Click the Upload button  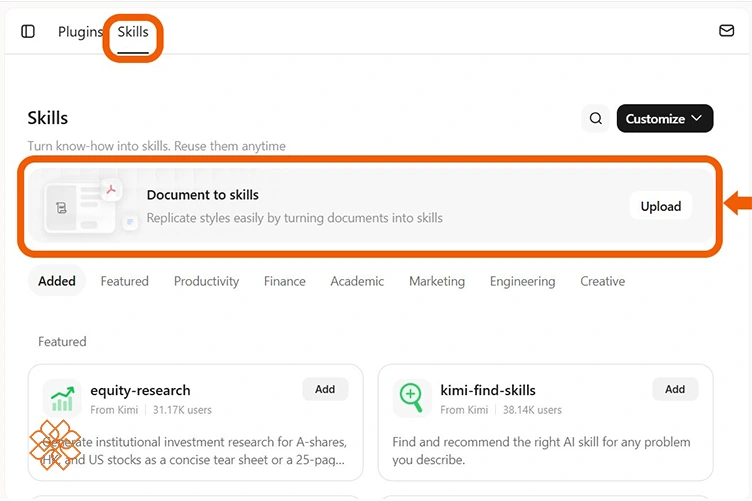click(660, 206)
